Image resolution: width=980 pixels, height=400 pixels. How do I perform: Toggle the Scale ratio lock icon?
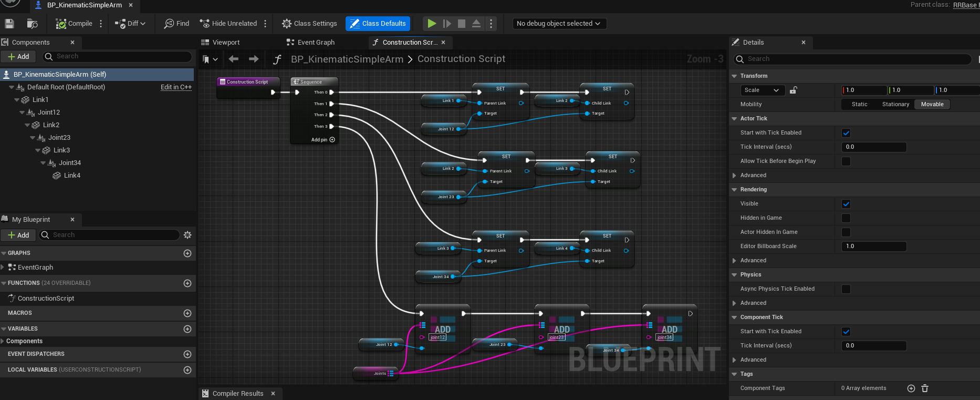pyautogui.click(x=793, y=90)
